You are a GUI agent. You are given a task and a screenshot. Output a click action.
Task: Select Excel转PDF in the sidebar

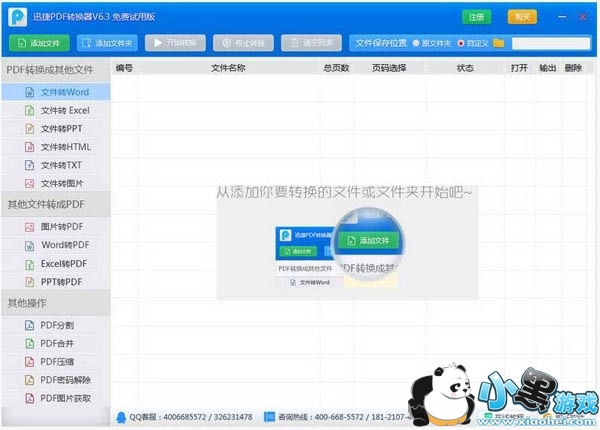pos(56,264)
